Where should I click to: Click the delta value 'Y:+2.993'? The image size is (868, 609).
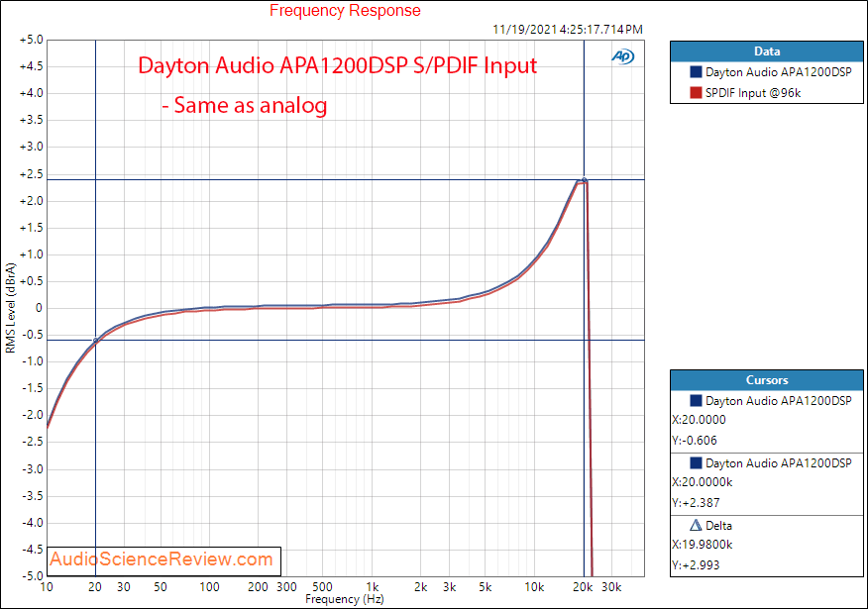point(696,565)
